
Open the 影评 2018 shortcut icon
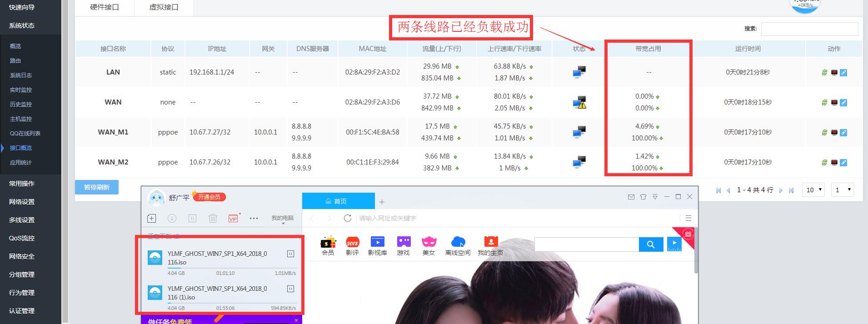tap(352, 246)
